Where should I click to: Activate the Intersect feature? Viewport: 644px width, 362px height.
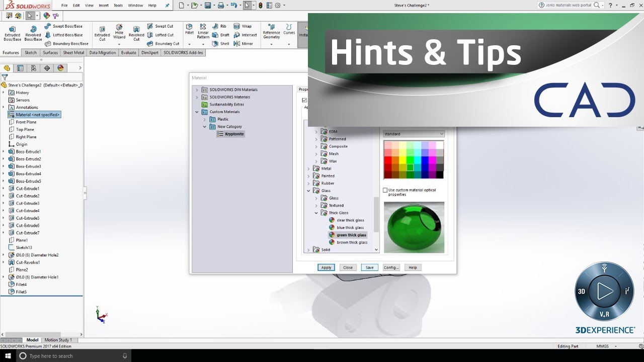tap(245, 35)
